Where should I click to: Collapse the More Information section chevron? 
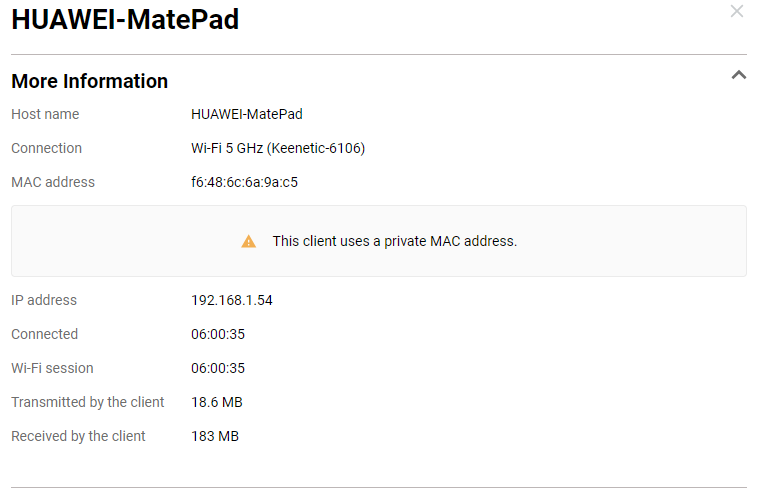[x=739, y=75]
